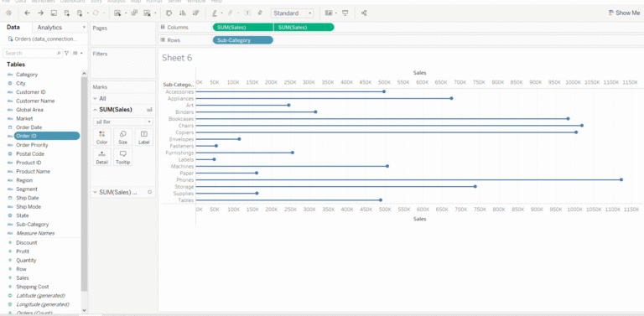The width and height of the screenshot is (644, 316).
Task: Click the Save icon in toolbar
Action: [54, 13]
